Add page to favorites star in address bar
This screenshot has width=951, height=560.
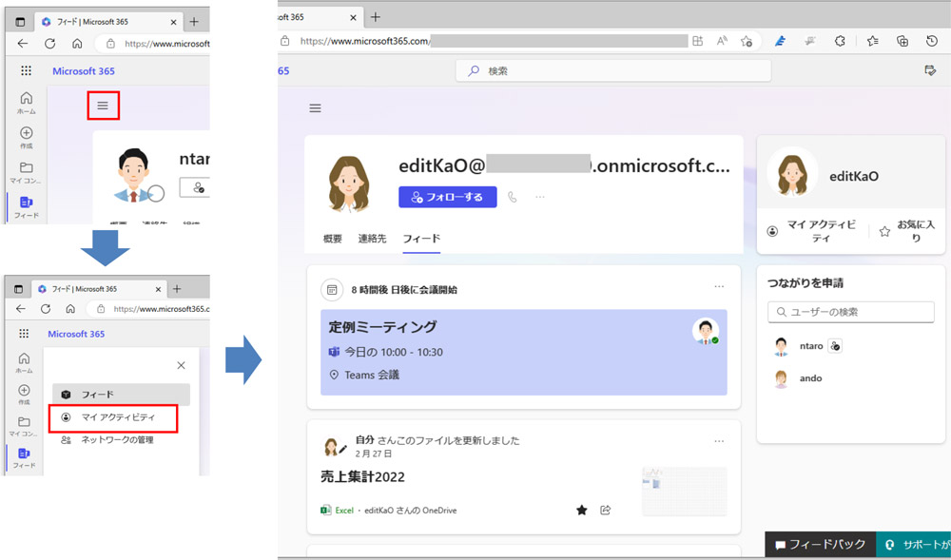(x=746, y=41)
